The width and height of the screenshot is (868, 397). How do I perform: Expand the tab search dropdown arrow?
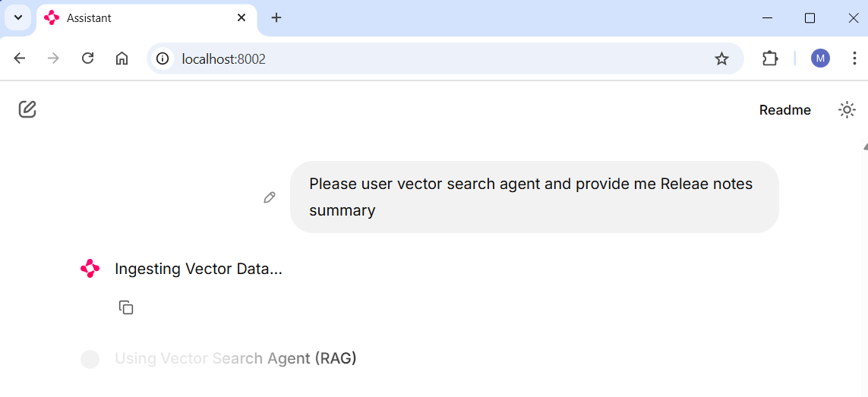[x=17, y=17]
